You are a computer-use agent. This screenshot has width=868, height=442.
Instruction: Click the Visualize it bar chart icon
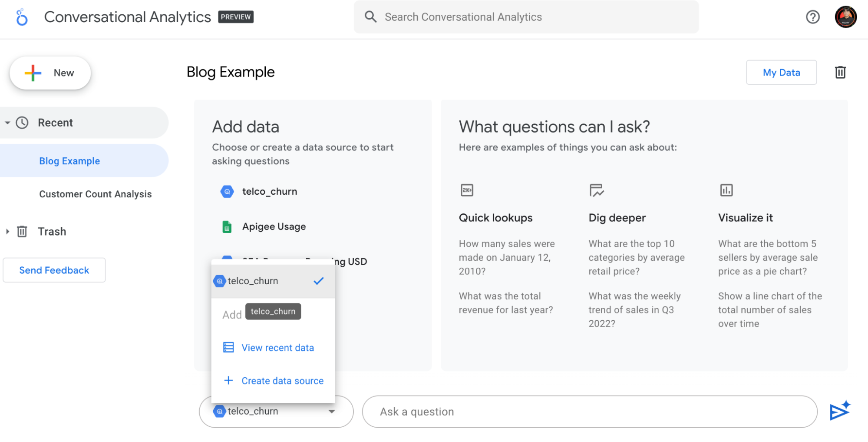(x=726, y=190)
